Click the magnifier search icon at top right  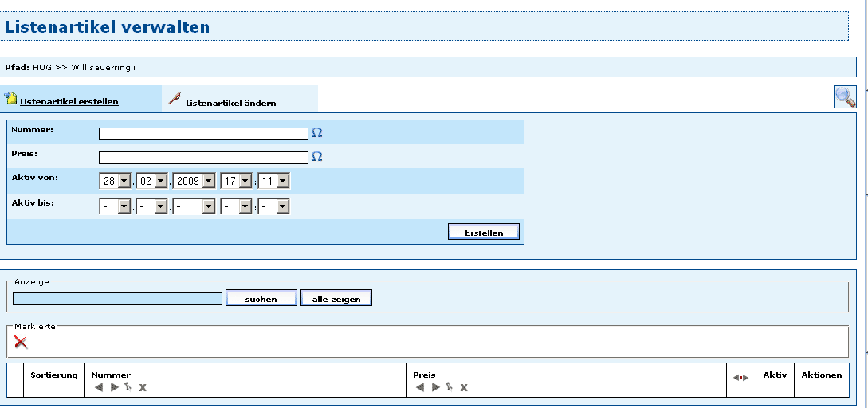(x=845, y=96)
